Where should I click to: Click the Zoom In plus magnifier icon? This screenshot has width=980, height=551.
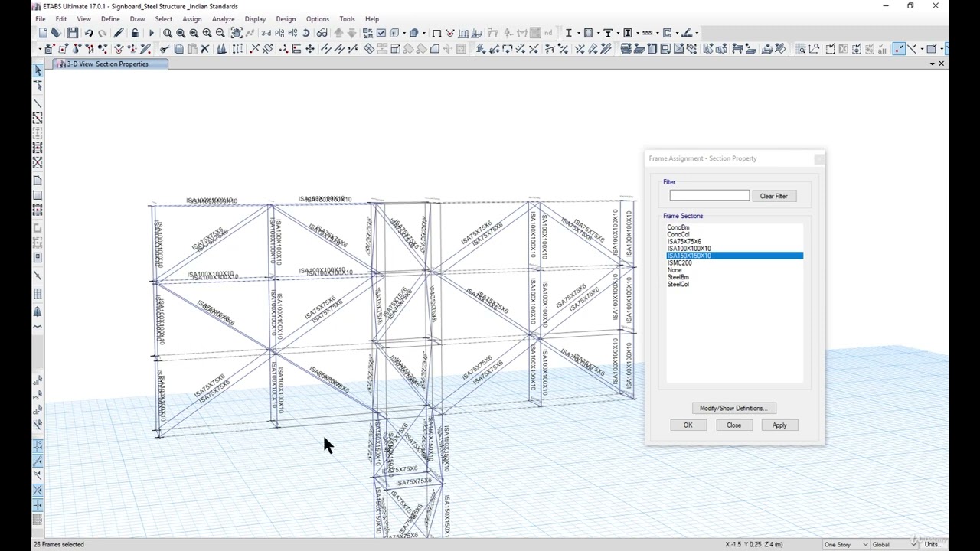click(207, 33)
